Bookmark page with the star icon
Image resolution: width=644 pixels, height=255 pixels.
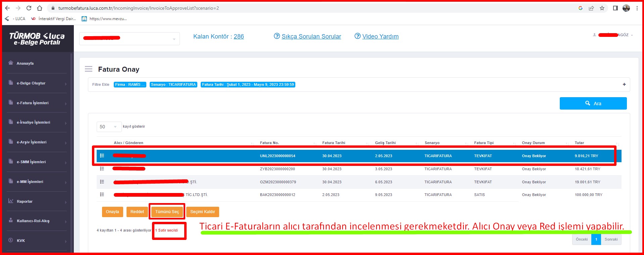click(x=602, y=8)
